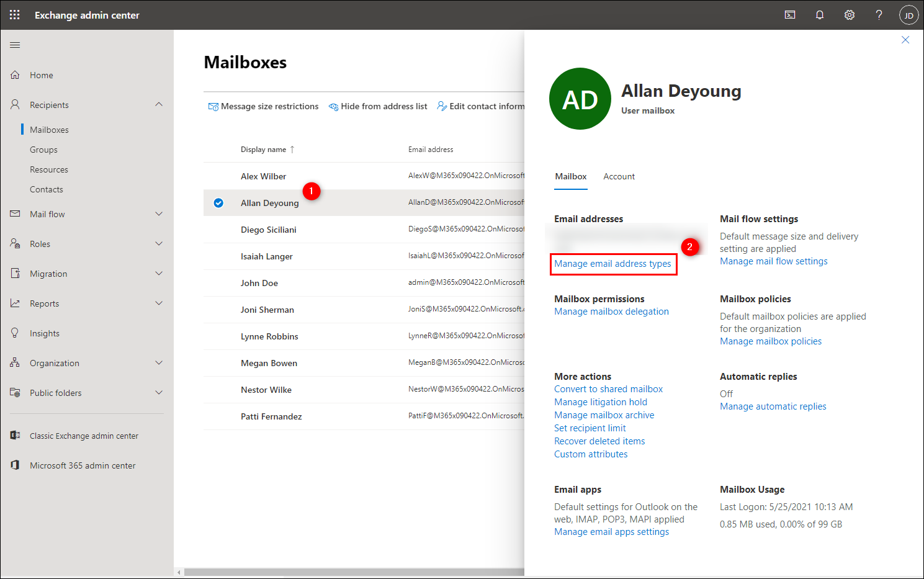This screenshot has width=924, height=579.
Task: Uncheck the Allan Deyoung row checkbox
Action: (218, 203)
